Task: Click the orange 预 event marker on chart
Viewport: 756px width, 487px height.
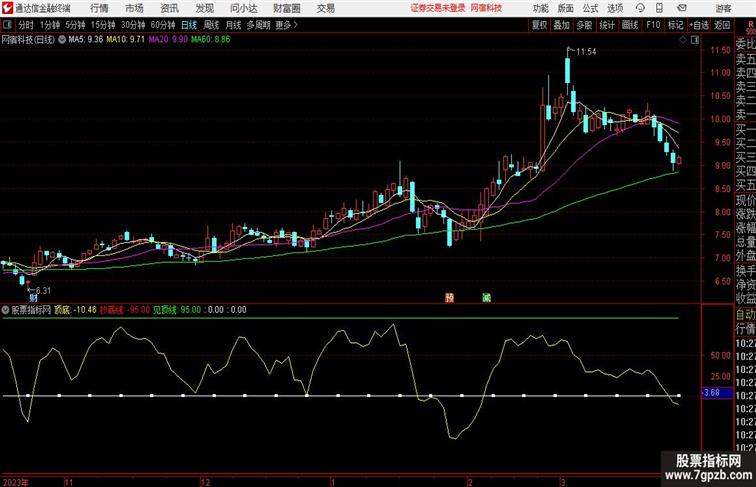Action: pos(449,298)
